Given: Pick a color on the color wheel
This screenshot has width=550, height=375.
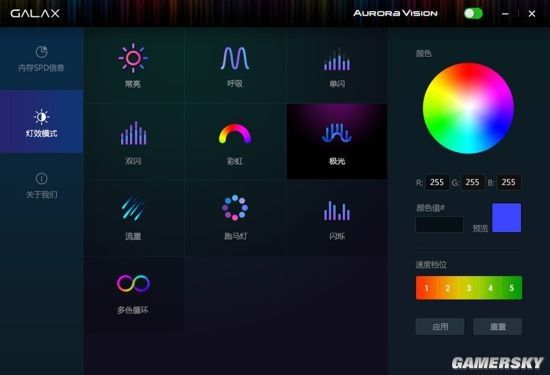Looking at the screenshot, I should click(x=468, y=108).
